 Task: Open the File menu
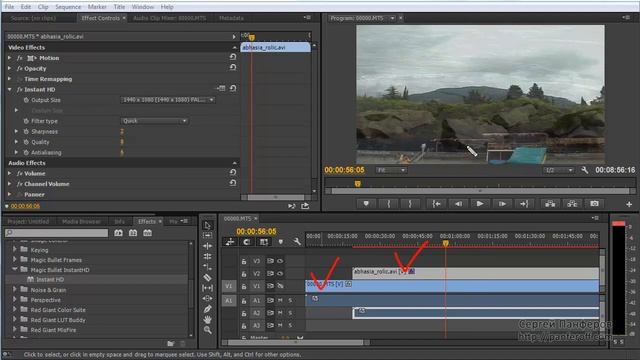tap(9, 7)
